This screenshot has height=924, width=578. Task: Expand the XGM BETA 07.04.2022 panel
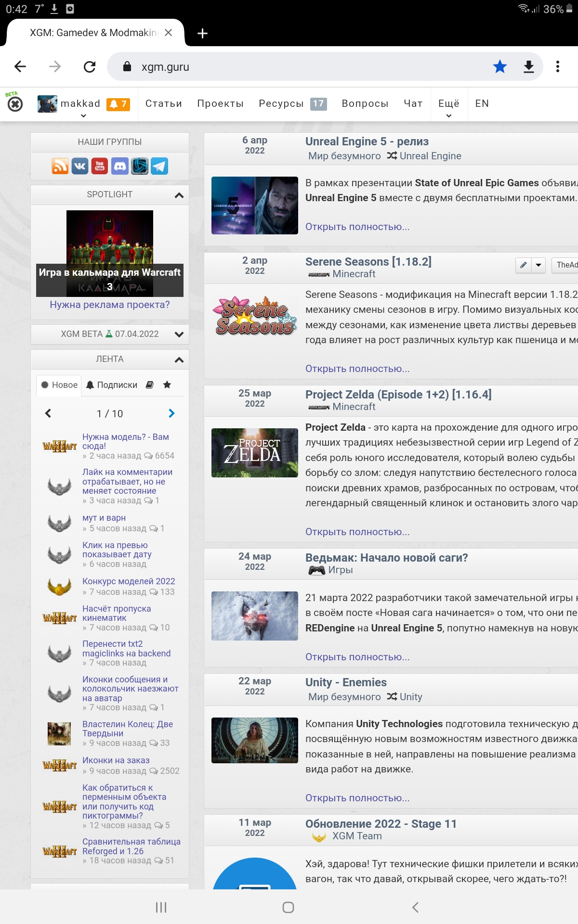point(179,334)
